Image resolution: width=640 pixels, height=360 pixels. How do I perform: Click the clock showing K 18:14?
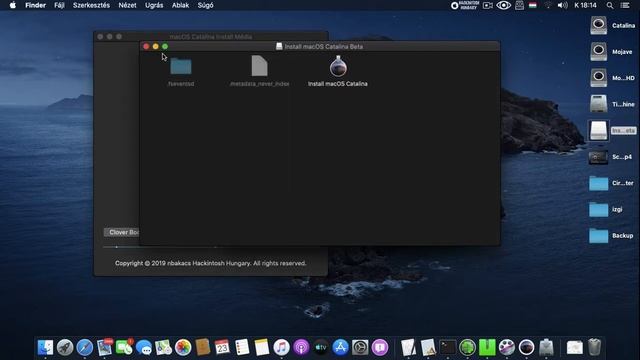[x=585, y=5]
